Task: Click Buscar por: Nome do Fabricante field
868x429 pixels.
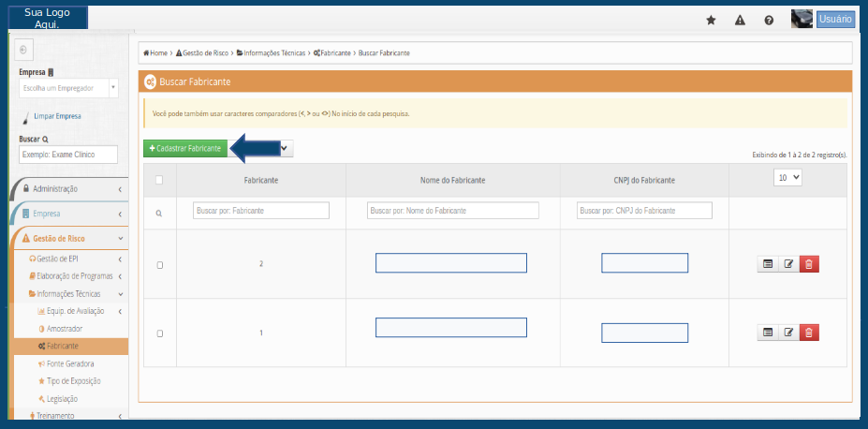Action: point(453,211)
